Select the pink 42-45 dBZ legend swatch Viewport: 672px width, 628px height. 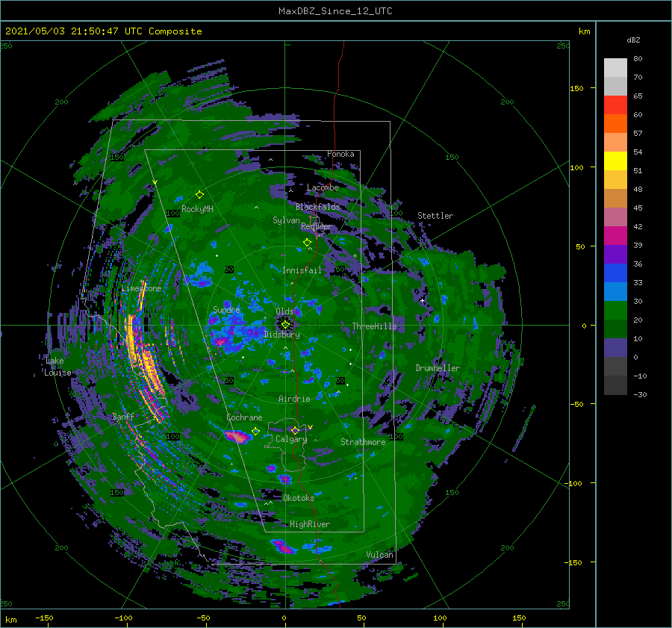coord(615,217)
